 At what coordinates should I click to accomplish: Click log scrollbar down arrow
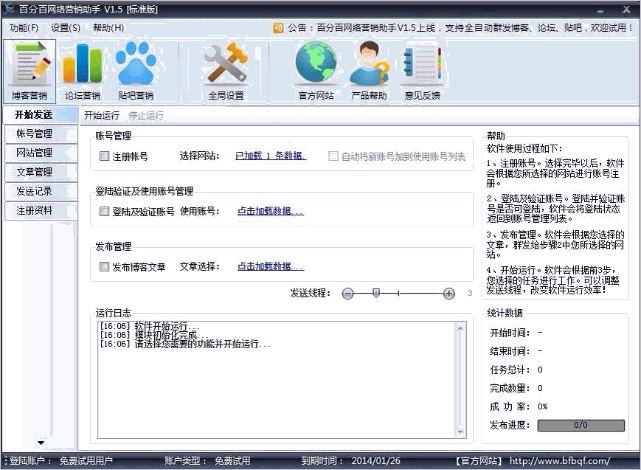point(460,432)
